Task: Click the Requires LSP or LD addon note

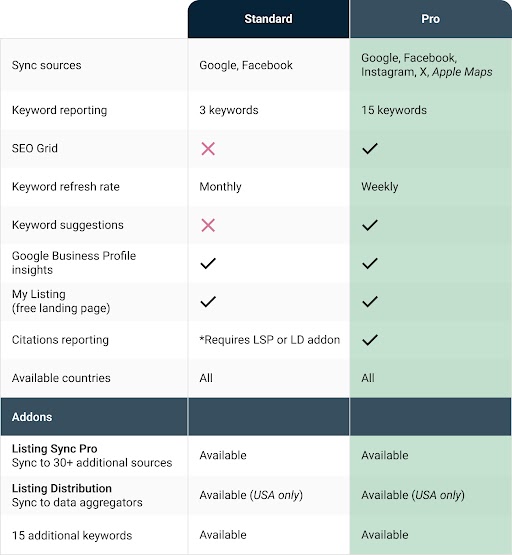Action: (x=270, y=340)
